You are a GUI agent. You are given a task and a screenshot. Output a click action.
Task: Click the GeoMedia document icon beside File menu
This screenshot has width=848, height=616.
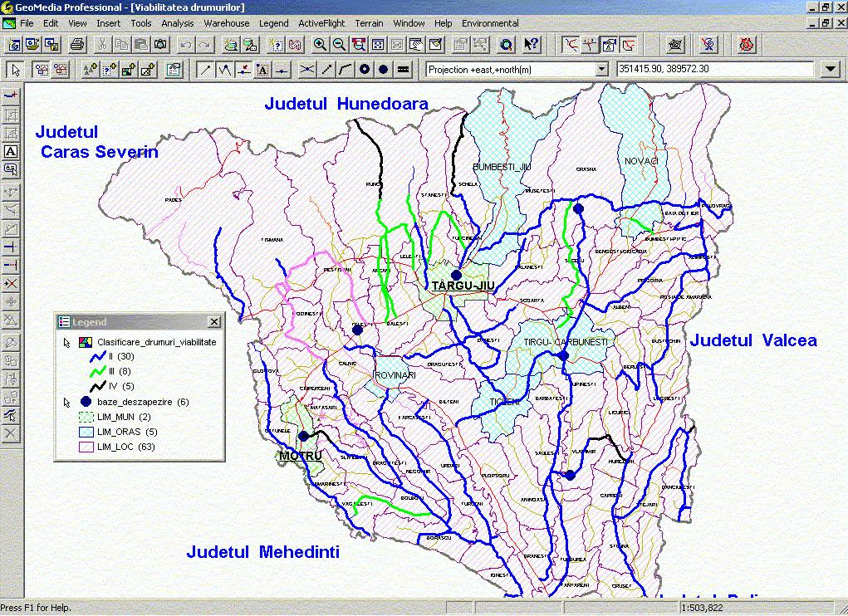coord(9,23)
